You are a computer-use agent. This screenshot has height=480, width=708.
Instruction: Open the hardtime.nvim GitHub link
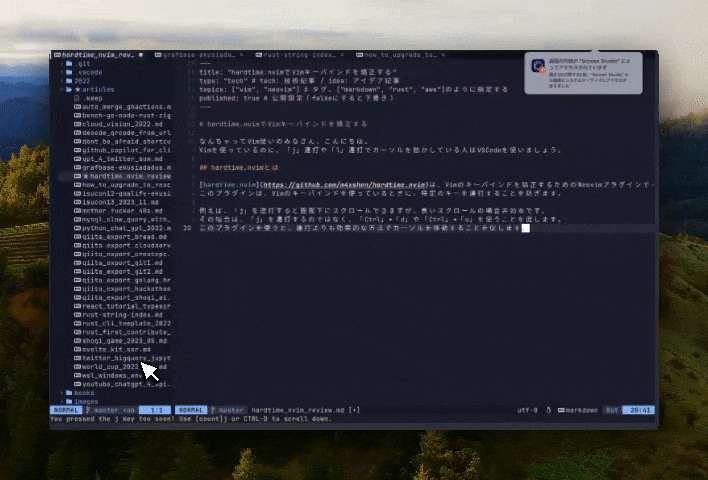[345, 185]
